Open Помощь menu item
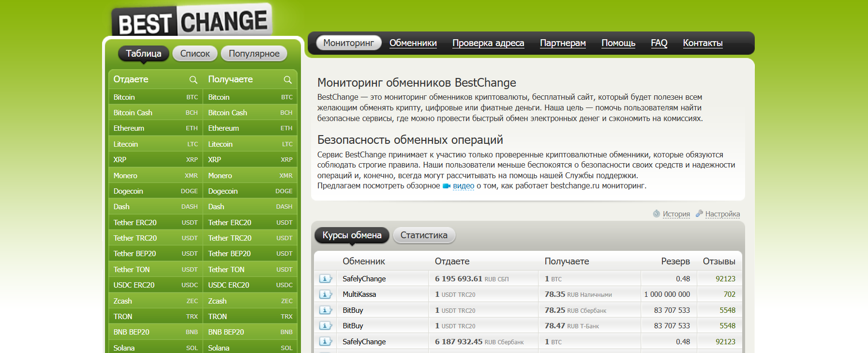The height and width of the screenshot is (353, 868). 618,43
